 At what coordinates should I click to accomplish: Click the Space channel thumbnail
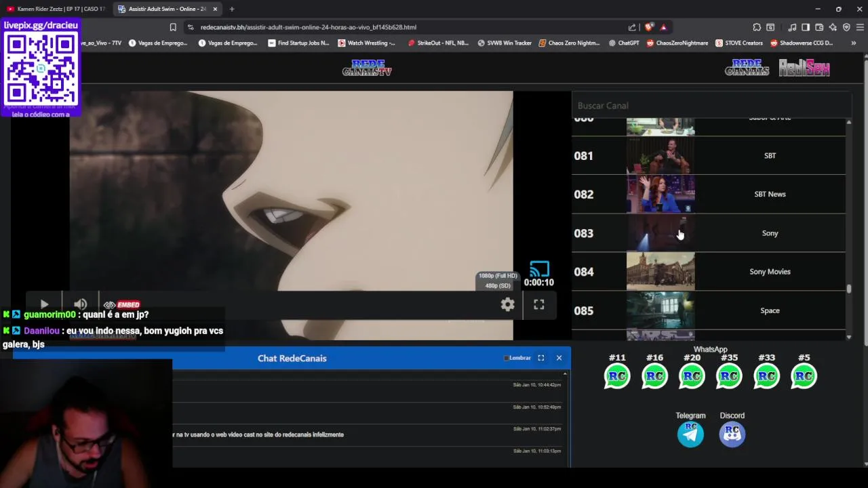tap(660, 310)
